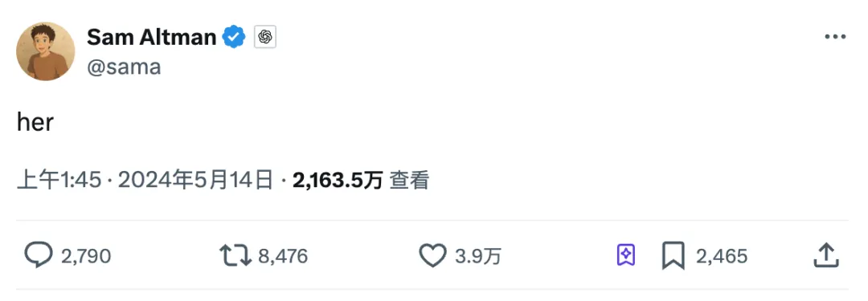Image resolution: width=868 pixels, height=301 pixels.
Task: Select the tweet text "her"
Action: (x=35, y=122)
